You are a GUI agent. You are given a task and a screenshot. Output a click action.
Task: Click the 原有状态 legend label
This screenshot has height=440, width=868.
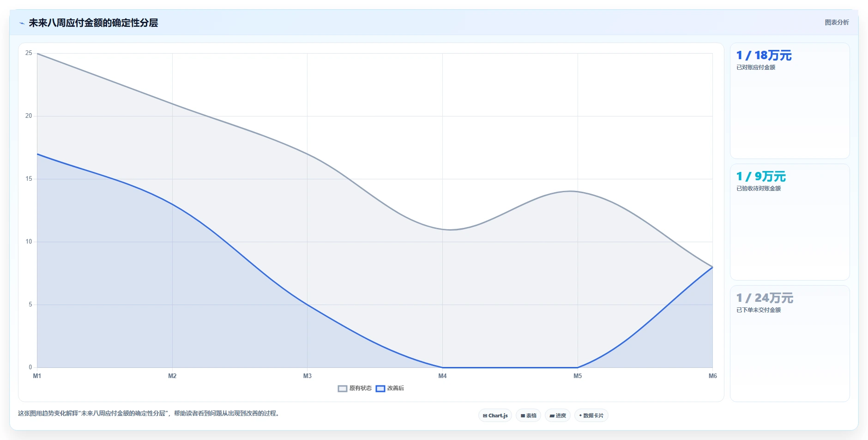tap(360, 388)
